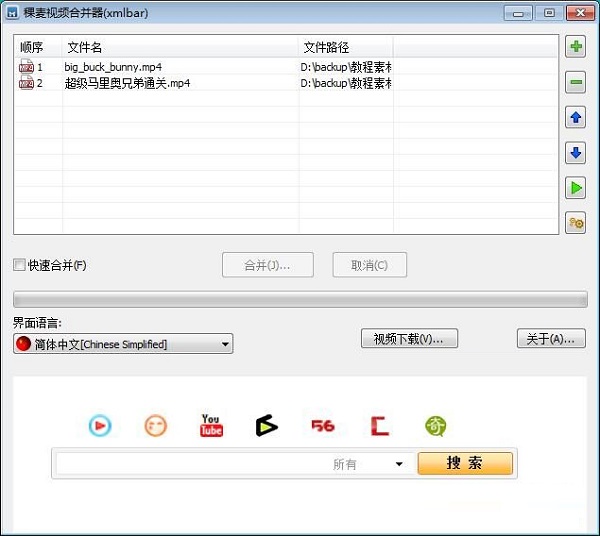Expand the 界面语言 language dropdown
The image size is (600, 536).
click(225, 344)
